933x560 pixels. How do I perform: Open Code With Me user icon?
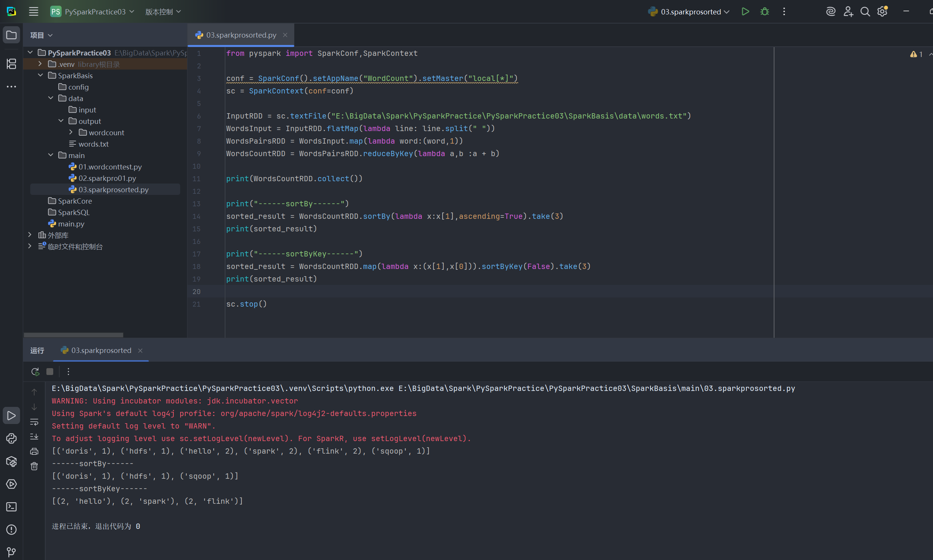pyautogui.click(x=848, y=11)
